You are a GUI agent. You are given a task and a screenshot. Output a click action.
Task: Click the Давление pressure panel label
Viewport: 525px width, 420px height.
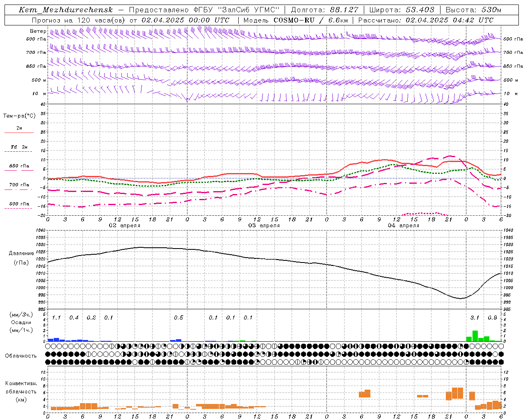(x=21, y=253)
